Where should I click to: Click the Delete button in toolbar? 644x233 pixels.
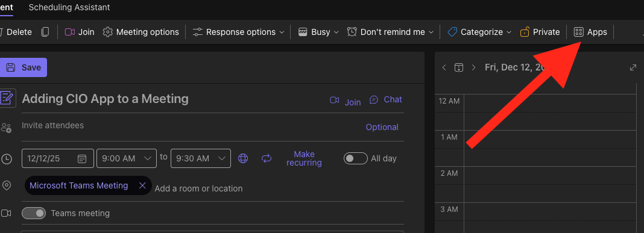click(16, 32)
